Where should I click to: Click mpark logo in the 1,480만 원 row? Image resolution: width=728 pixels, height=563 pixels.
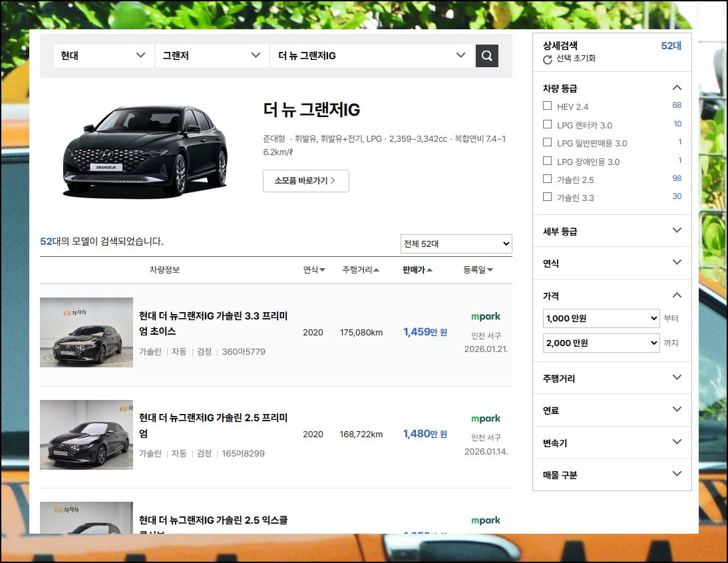(x=486, y=419)
